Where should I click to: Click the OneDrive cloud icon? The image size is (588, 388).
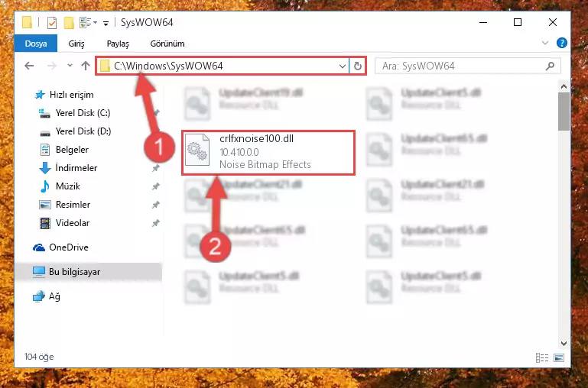coord(39,247)
